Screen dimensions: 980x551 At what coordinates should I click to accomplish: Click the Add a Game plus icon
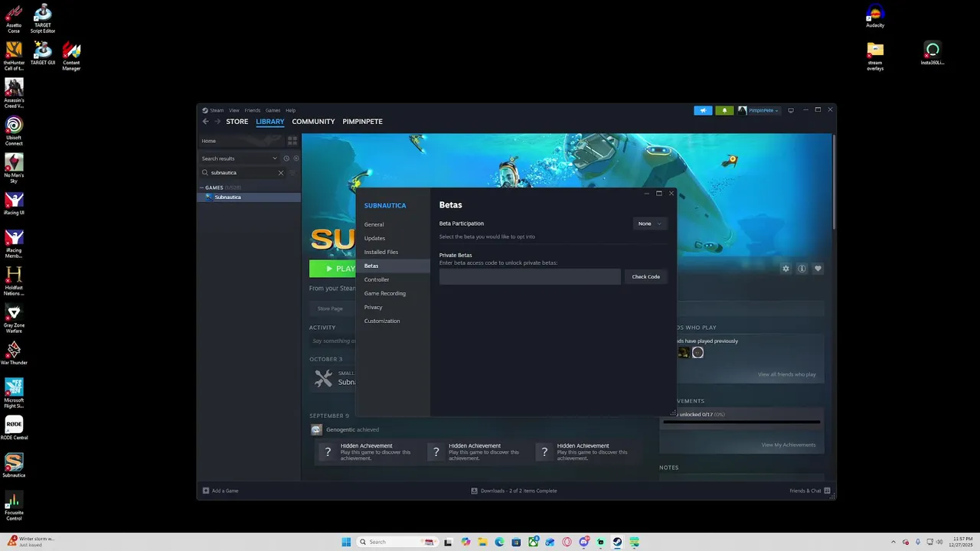pos(206,491)
